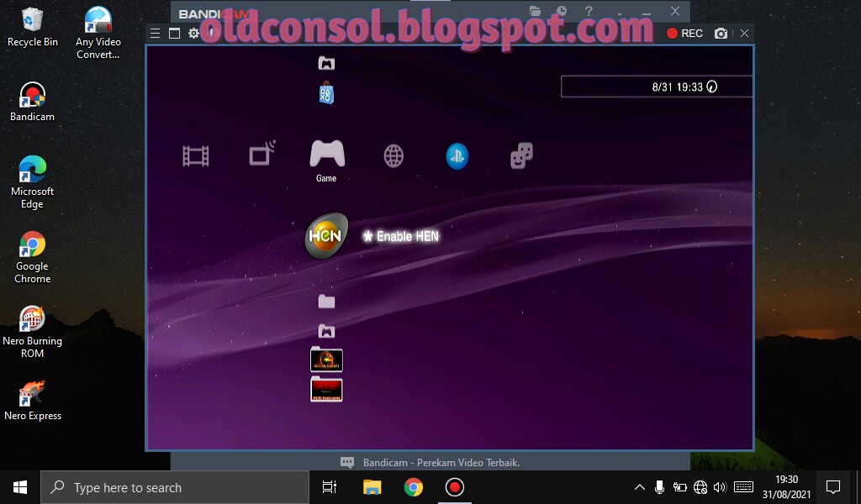Image resolution: width=861 pixels, height=504 pixels.
Task: Open Google Chrome desktop shortcut
Action: pos(32,257)
